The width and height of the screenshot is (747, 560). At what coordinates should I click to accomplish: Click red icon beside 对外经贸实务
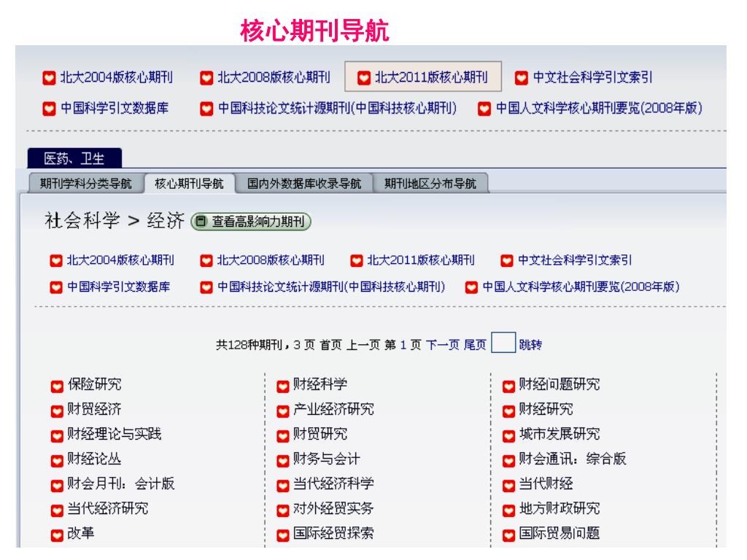click(x=283, y=510)
